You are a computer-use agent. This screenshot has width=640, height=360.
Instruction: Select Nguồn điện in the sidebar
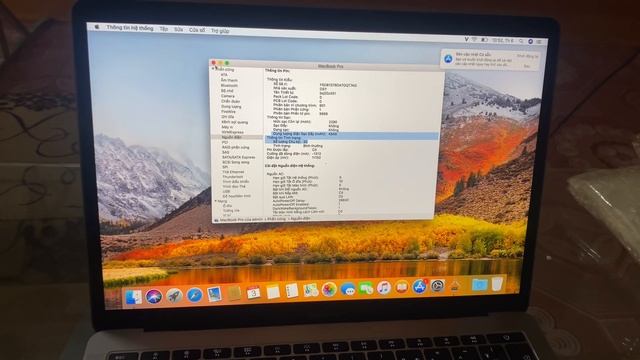click(x=232, y=137)
